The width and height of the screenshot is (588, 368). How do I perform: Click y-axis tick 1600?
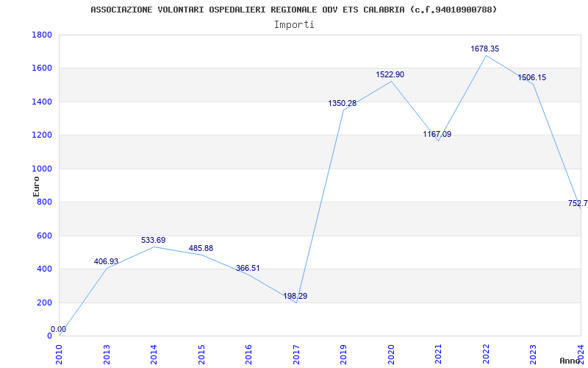tap(42, 68)
